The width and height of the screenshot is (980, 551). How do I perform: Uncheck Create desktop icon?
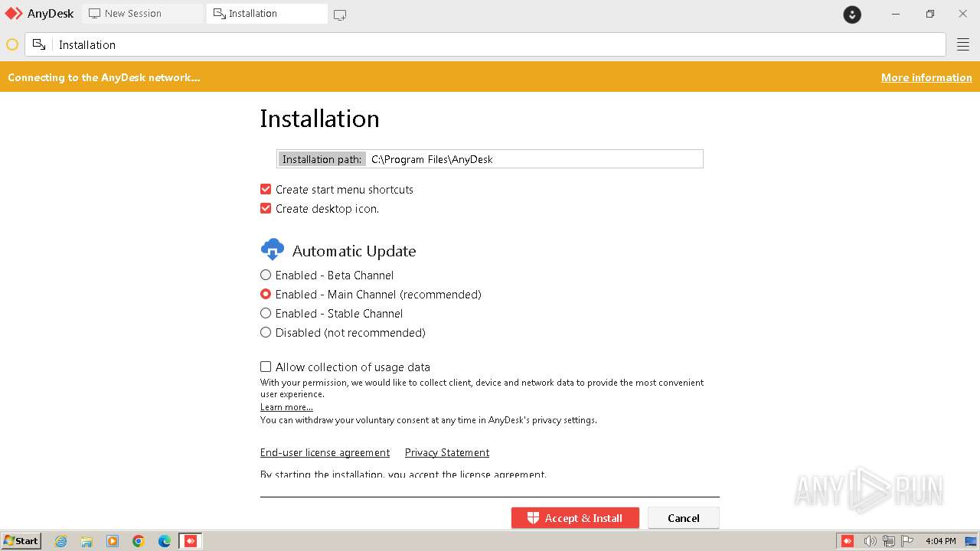266,208
